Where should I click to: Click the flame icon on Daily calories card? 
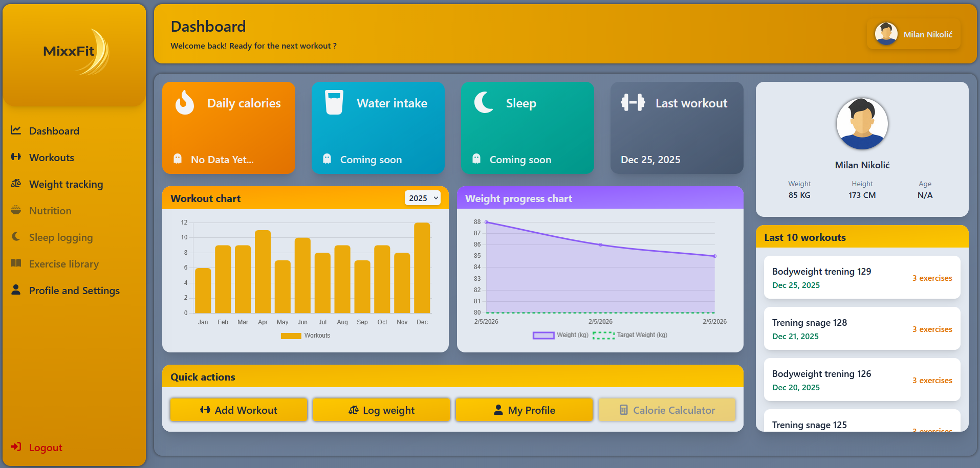(x=185, y=103)
